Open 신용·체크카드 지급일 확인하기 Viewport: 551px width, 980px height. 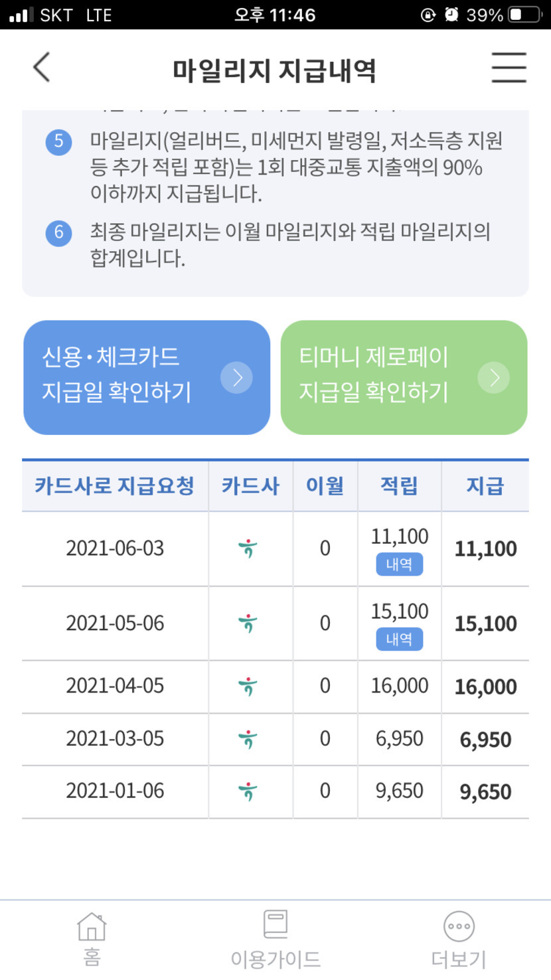click(x=126, y=377)
